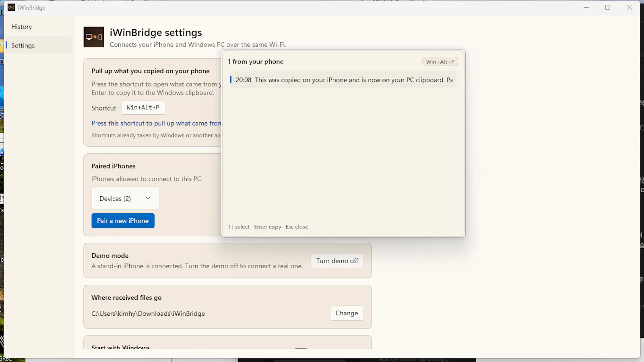Click the Turn demo off button
This screenshot has height=362, width=644.
click(x=337, y=261)
